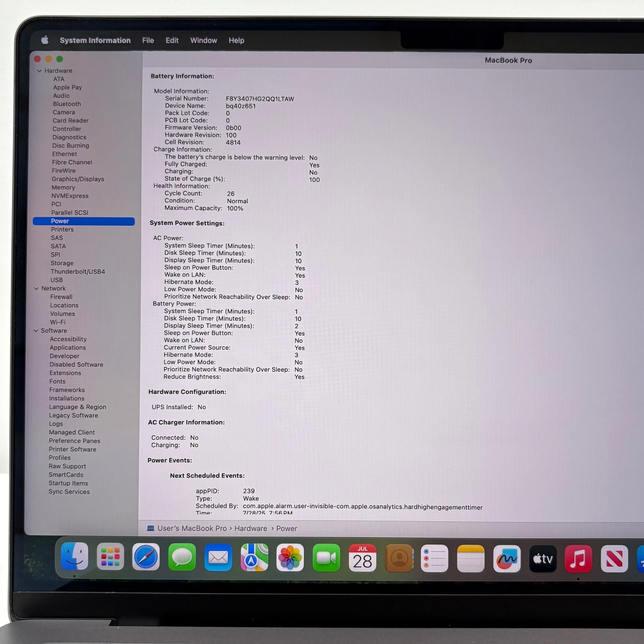Select Storage in the sidebar
This screenshot has height=644, width=644.
click(x=62, y=263)
